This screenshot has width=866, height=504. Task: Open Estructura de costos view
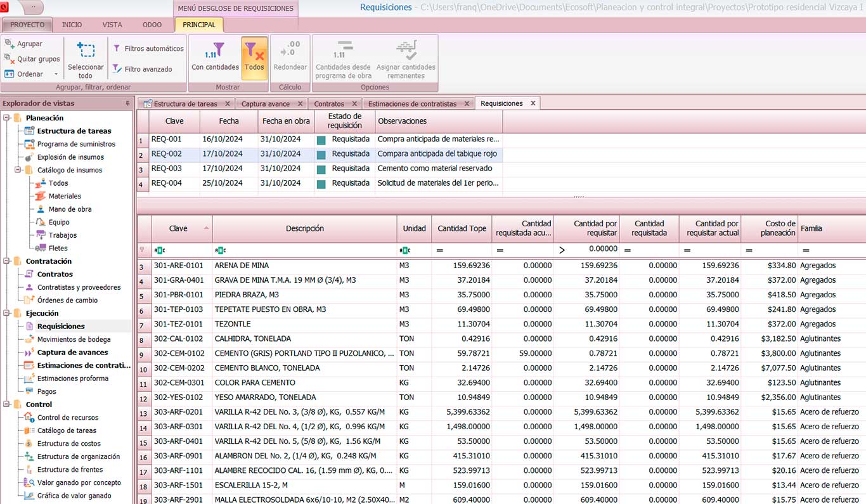pos(68,444)
